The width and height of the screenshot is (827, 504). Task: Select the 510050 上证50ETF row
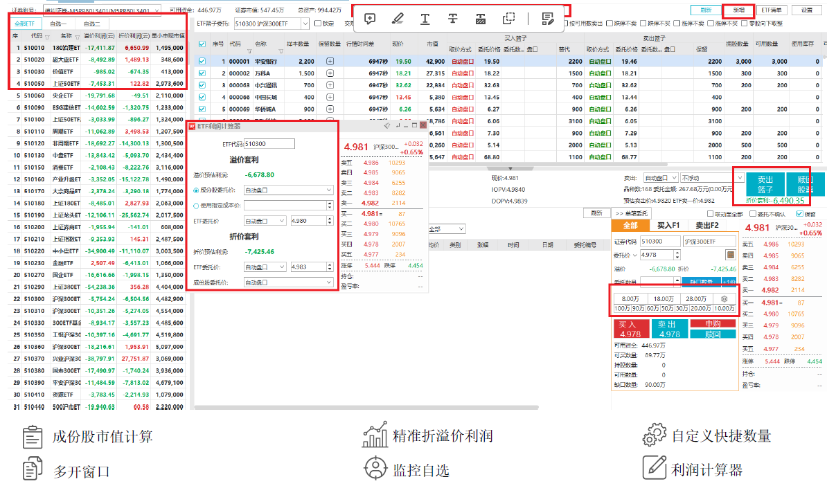[x=98, y=83]
